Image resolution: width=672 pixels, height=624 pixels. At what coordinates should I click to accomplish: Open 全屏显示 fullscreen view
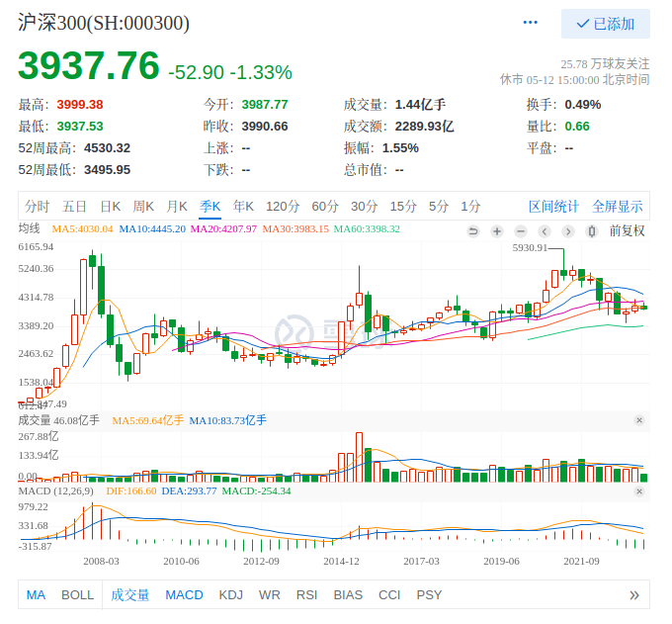[x=618, y=207]
